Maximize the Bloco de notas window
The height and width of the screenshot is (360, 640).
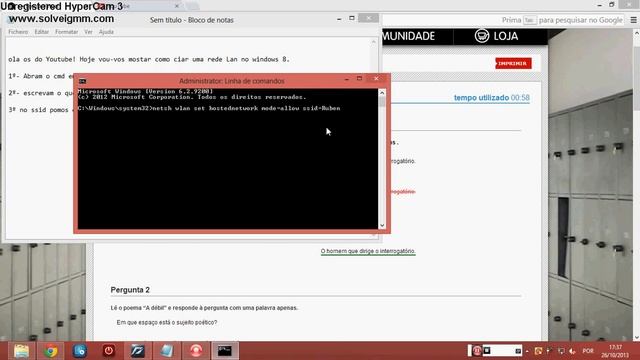point(352,18)
